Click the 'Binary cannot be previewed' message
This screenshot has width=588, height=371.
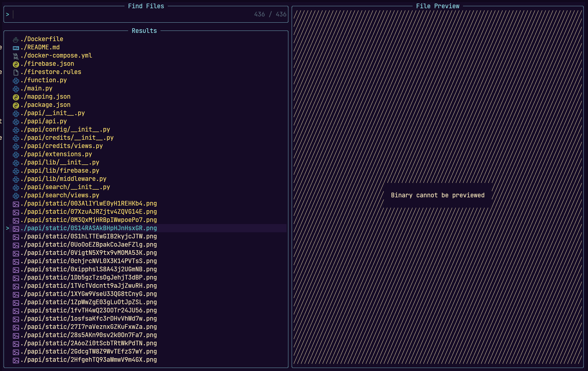point(438,195)
